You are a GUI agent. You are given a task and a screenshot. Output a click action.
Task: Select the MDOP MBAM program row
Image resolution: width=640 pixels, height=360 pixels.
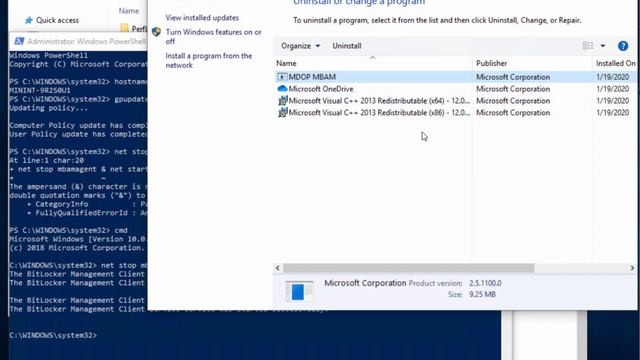click(x=455, y=77)
